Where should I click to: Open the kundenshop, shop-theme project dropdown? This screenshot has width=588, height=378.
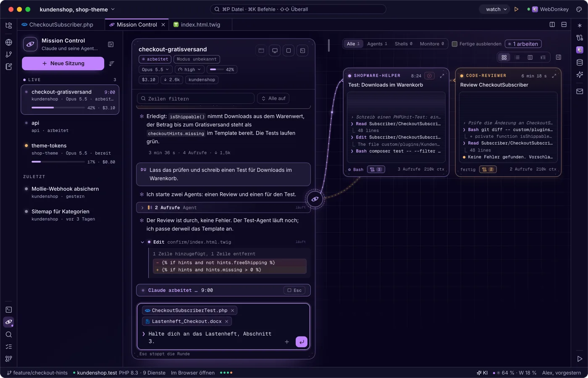tap(77, 9)
